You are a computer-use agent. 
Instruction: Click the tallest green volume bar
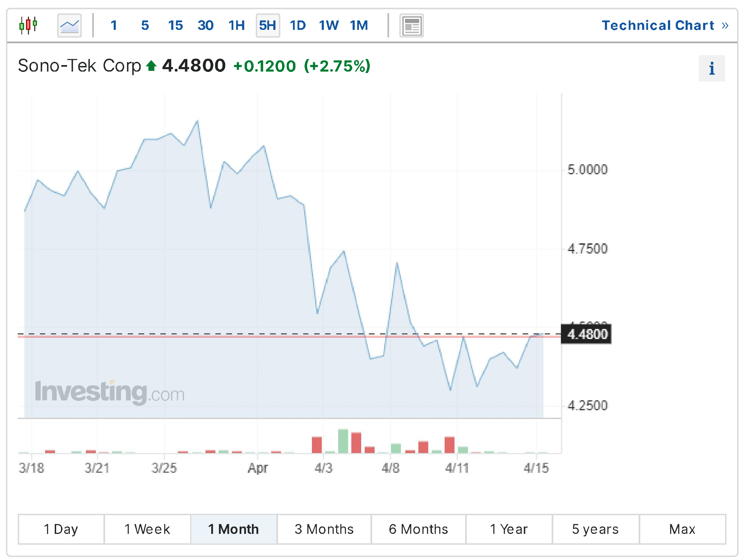click(x=343, y=441)
